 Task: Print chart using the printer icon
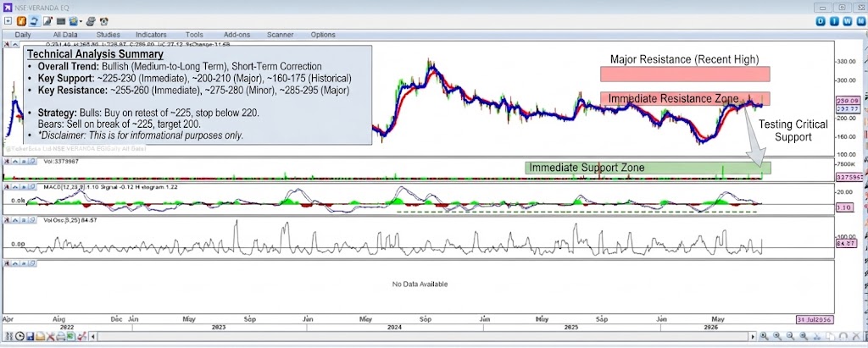pyautogui.click(x=61, y=336)
